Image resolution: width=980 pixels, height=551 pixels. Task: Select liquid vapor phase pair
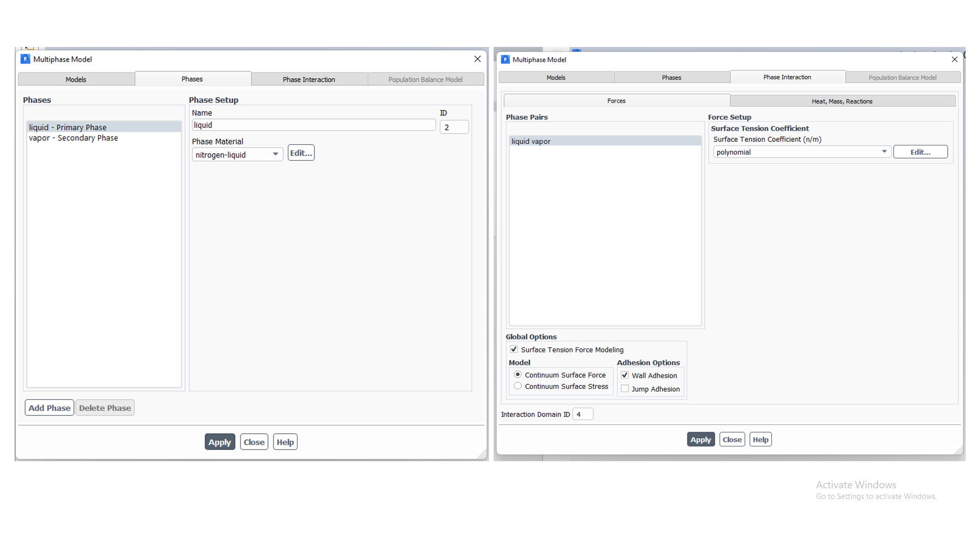click(531, 141)
